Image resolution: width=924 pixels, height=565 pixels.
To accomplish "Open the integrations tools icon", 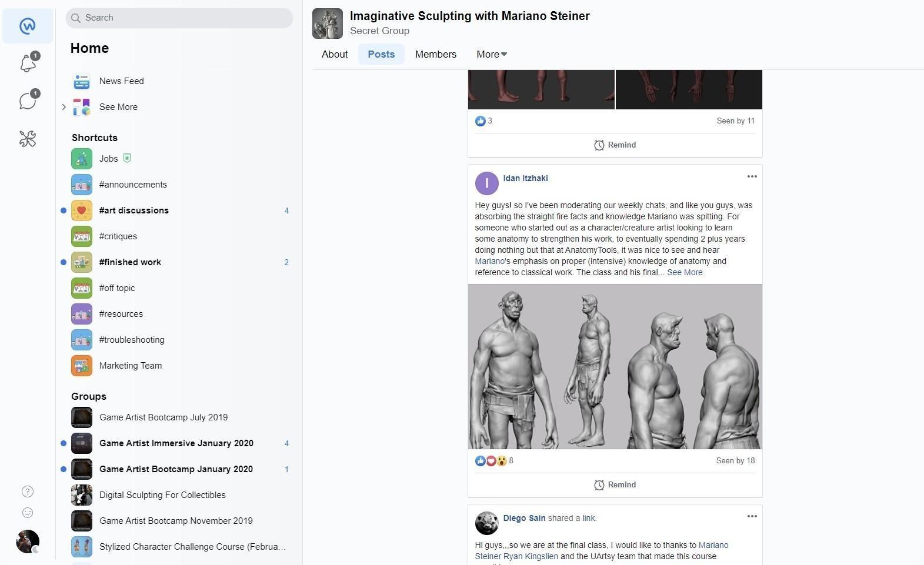I will tap(28, 139).
